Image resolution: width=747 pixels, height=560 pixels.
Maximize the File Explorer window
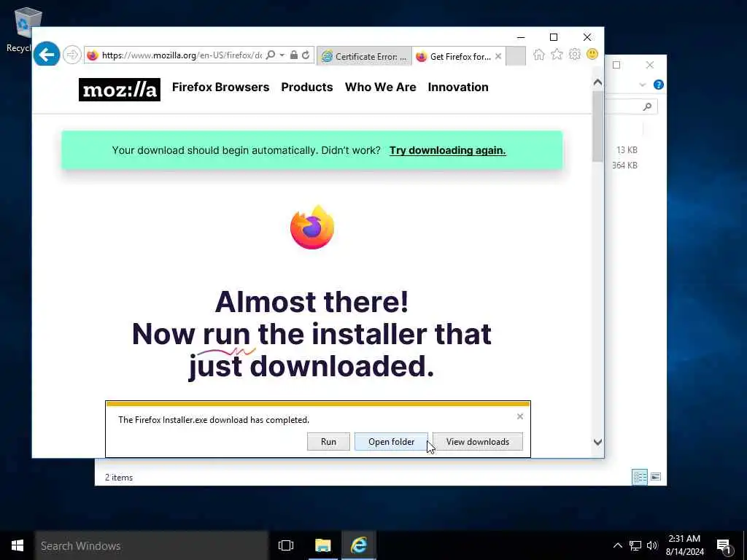tap(616, 65)
